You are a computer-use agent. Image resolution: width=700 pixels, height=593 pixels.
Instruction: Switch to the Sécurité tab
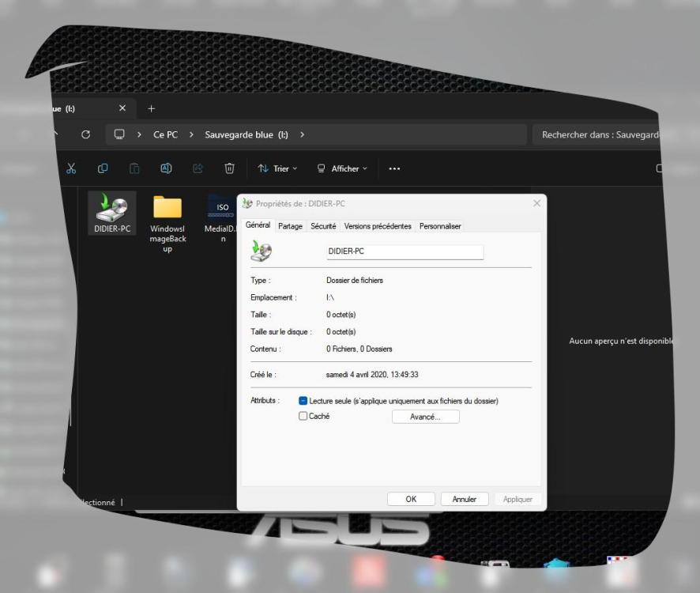click(x=323, y=226)
